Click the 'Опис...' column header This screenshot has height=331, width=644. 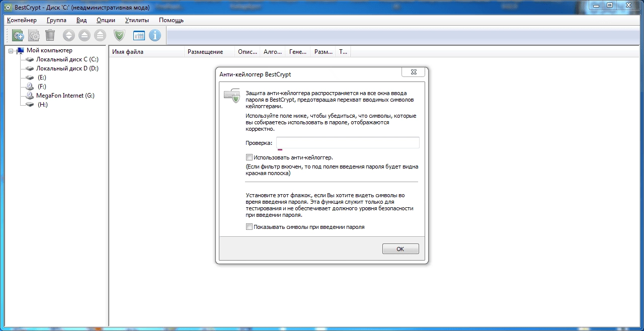tap(248, 51)
